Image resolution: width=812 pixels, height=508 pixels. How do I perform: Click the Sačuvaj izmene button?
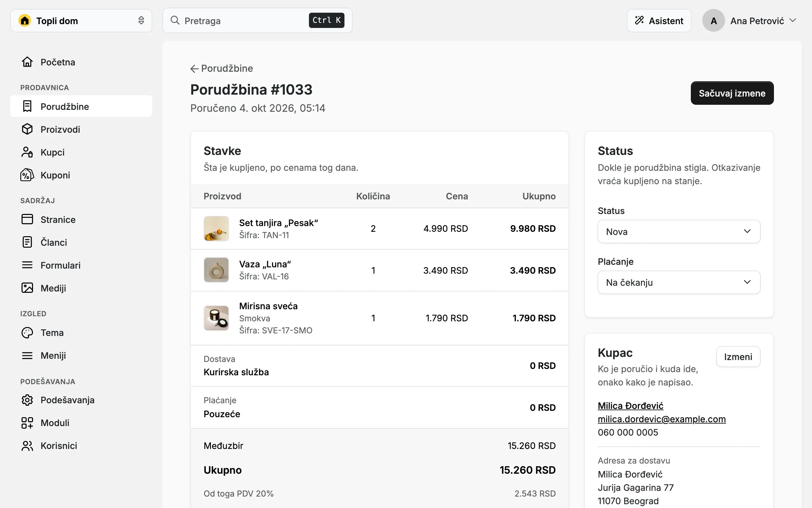point(732,93)
